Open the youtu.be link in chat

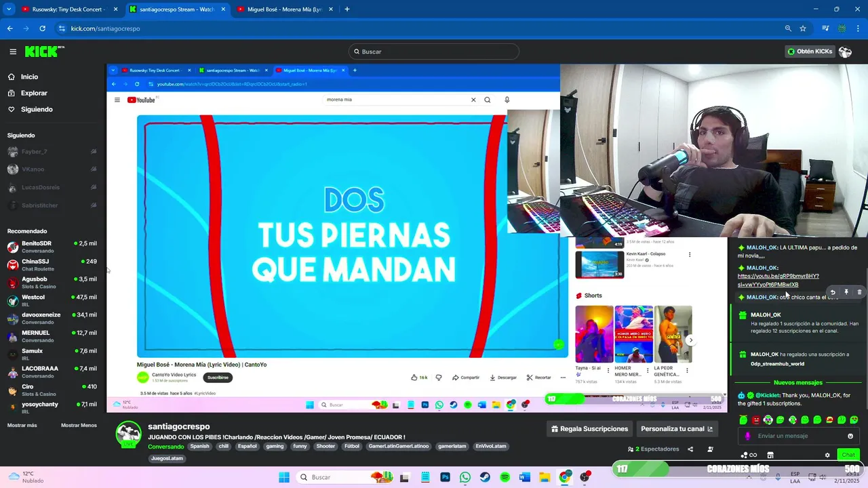tap(778, 280)
